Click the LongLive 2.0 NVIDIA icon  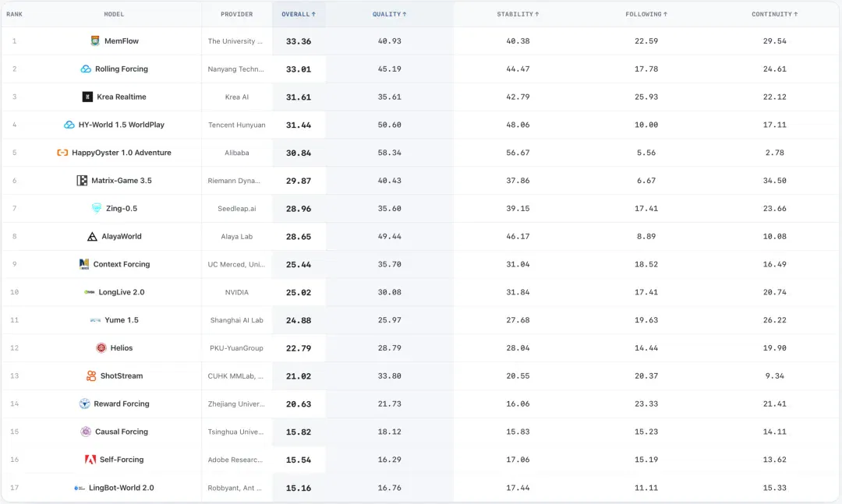pyautogui.click(x=89, y=292)
